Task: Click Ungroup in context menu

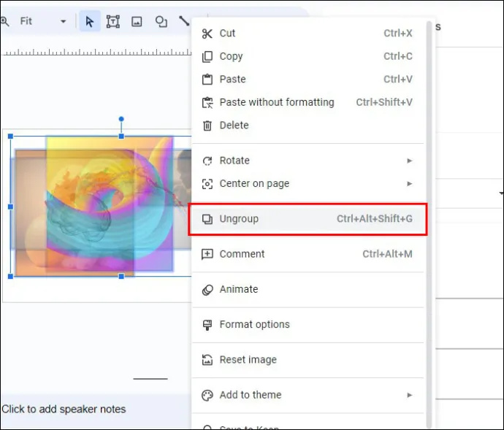Action: pyautogui.click(x=307, y=219)
